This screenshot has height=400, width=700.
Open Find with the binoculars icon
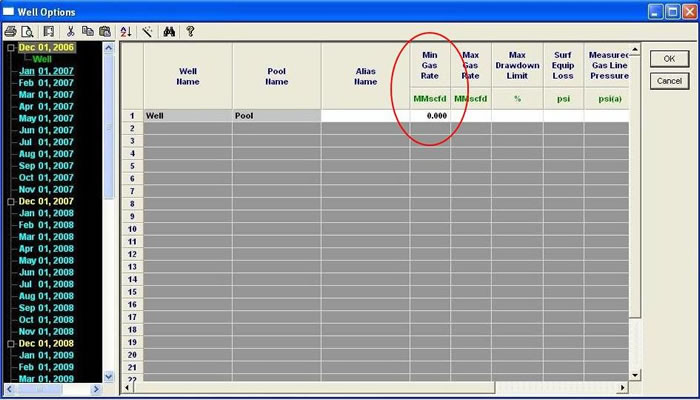tap(169, 32)
